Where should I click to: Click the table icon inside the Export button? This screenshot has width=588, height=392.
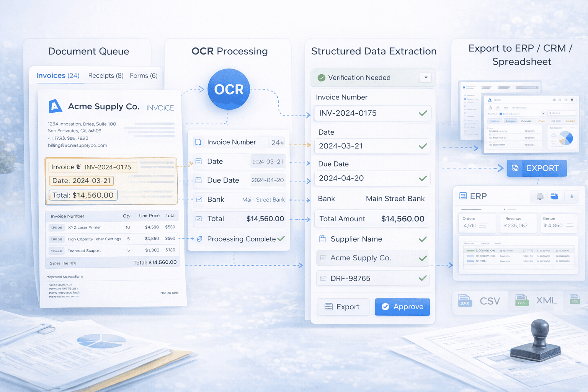click(328, 307)
